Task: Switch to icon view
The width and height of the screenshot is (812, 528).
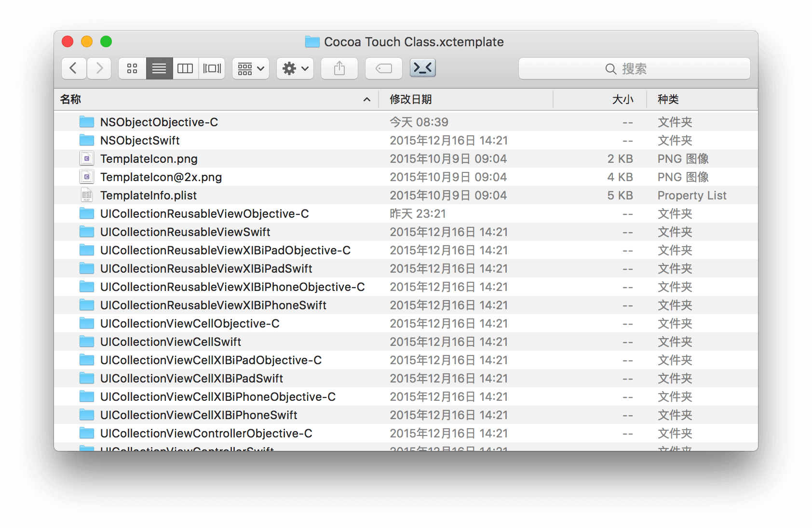Action: coord(132,68)
